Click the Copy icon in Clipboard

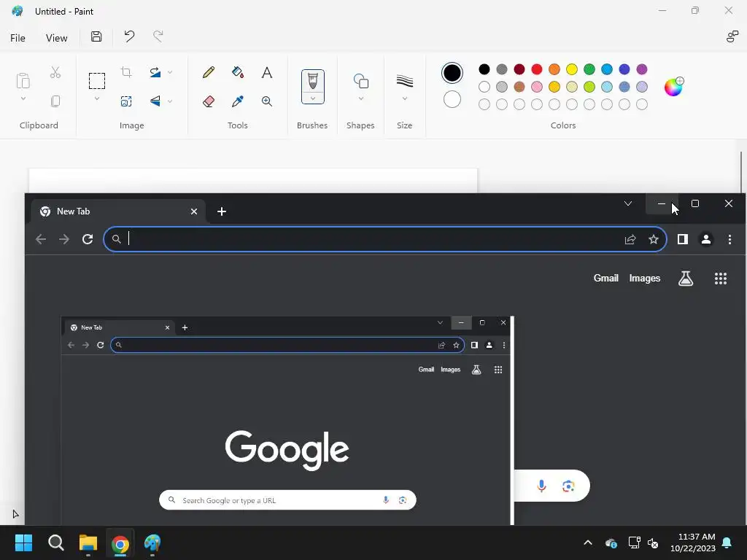tap(55, 101)
